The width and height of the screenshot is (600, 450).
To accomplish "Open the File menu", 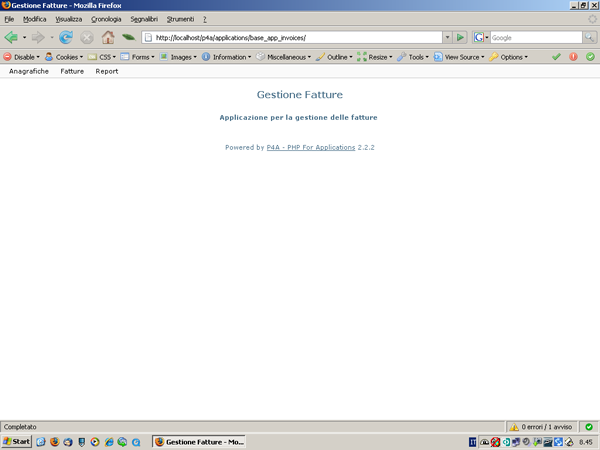I will coord(9,19).
